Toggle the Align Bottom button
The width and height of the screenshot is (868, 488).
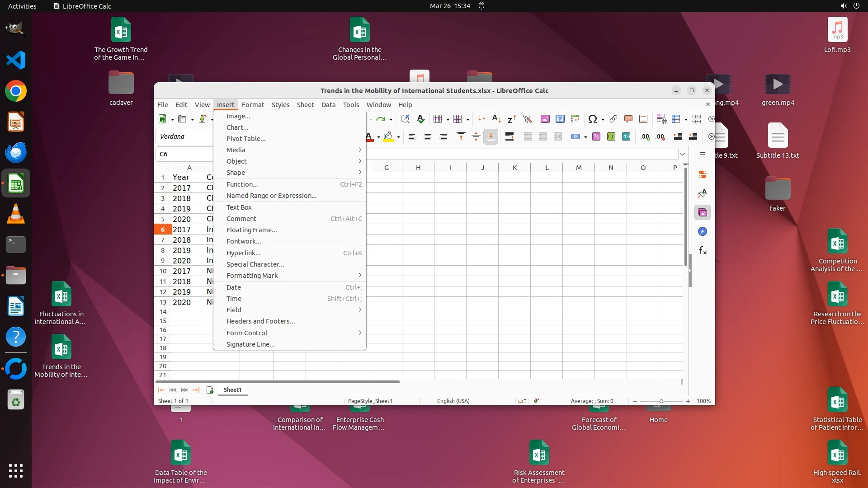(491, 136)
